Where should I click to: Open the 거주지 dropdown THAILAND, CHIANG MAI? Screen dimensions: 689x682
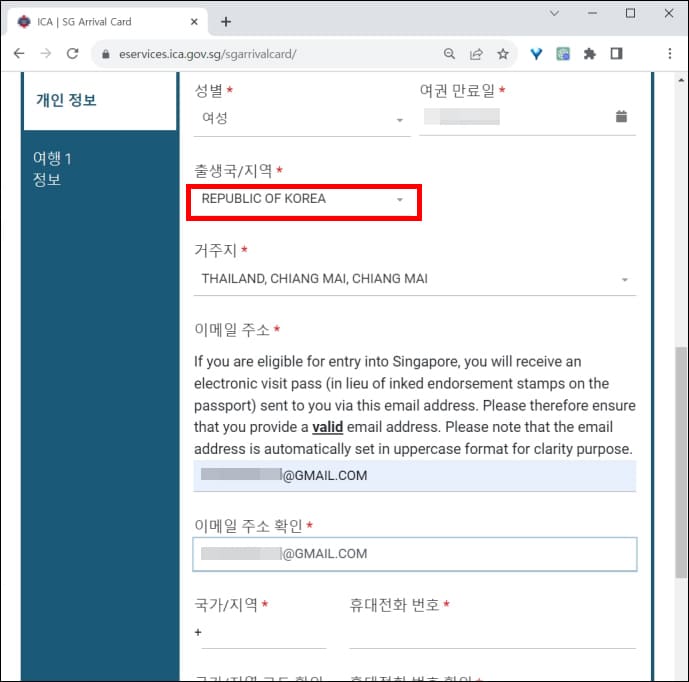click(414, 279)
